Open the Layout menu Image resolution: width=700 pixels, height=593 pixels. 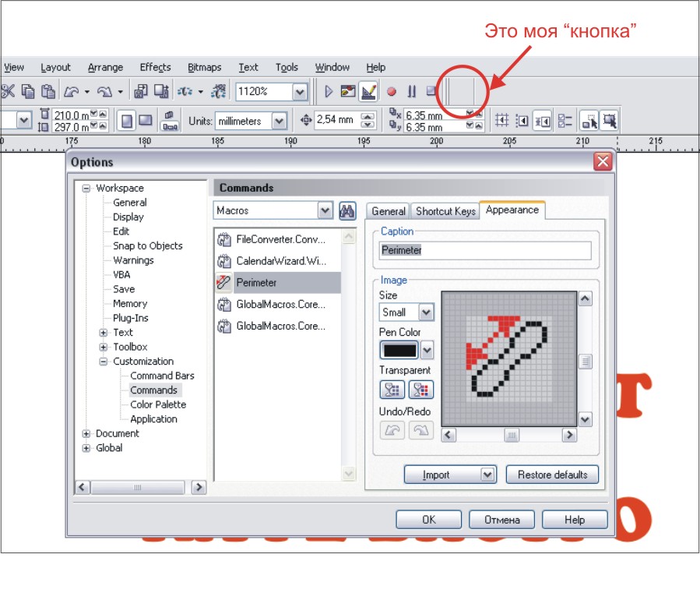(56, 68)
